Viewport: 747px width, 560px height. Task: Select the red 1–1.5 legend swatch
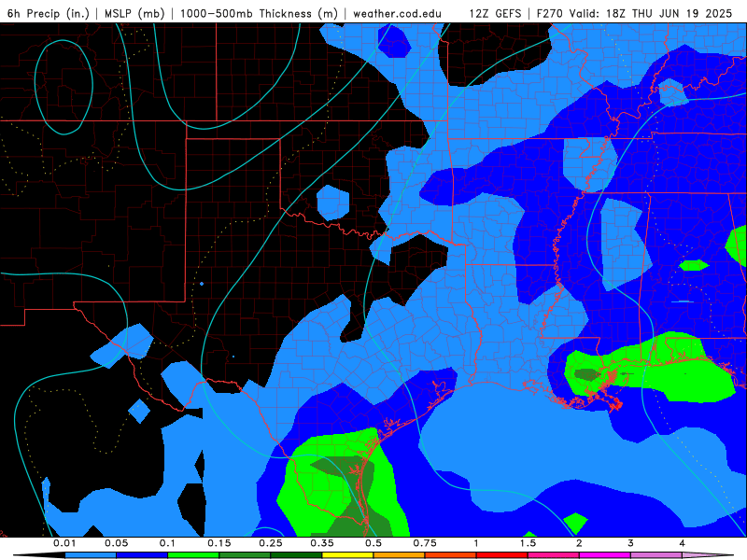tap(502, 555)
